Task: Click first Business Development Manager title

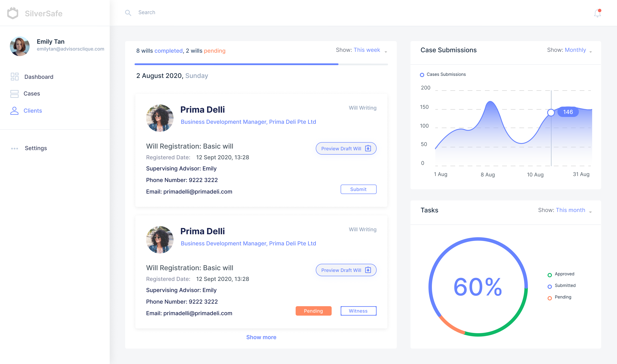Action: click(248, 122)
